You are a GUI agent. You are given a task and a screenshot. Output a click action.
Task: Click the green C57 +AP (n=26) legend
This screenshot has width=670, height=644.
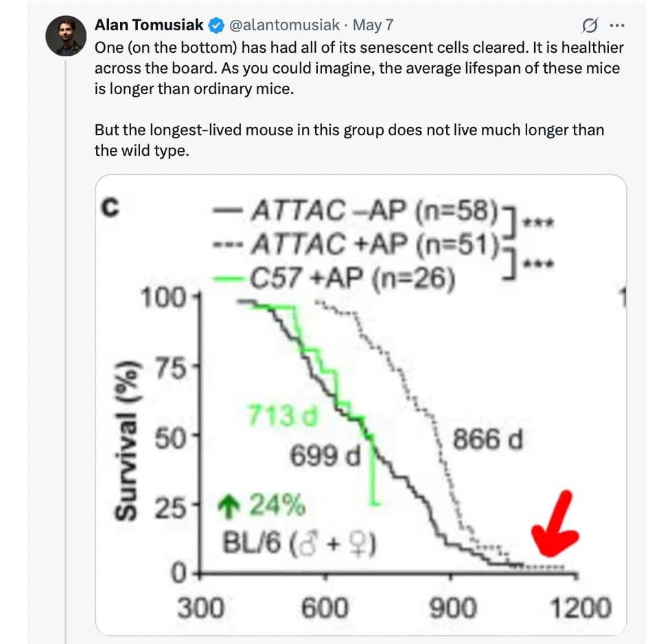(x=334, y=278)
